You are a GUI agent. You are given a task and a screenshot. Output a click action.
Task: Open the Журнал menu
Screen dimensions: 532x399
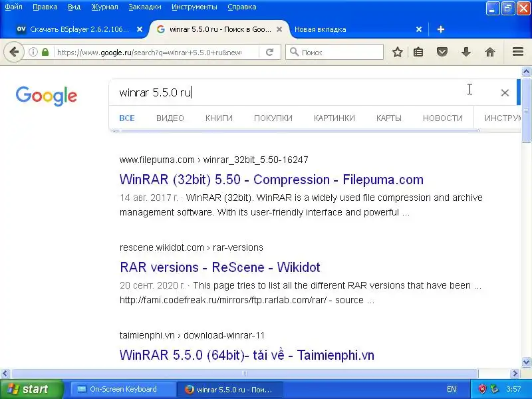pos(104,7)
